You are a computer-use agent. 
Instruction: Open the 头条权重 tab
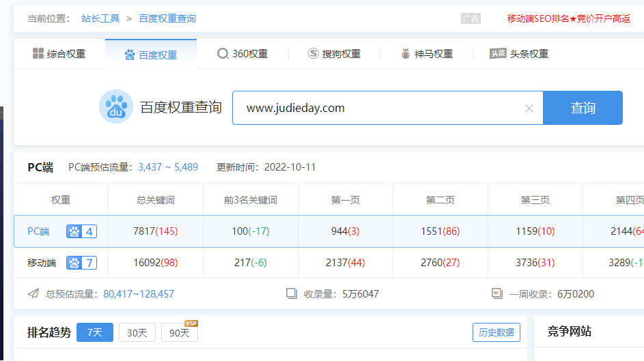tap(519, 54)
